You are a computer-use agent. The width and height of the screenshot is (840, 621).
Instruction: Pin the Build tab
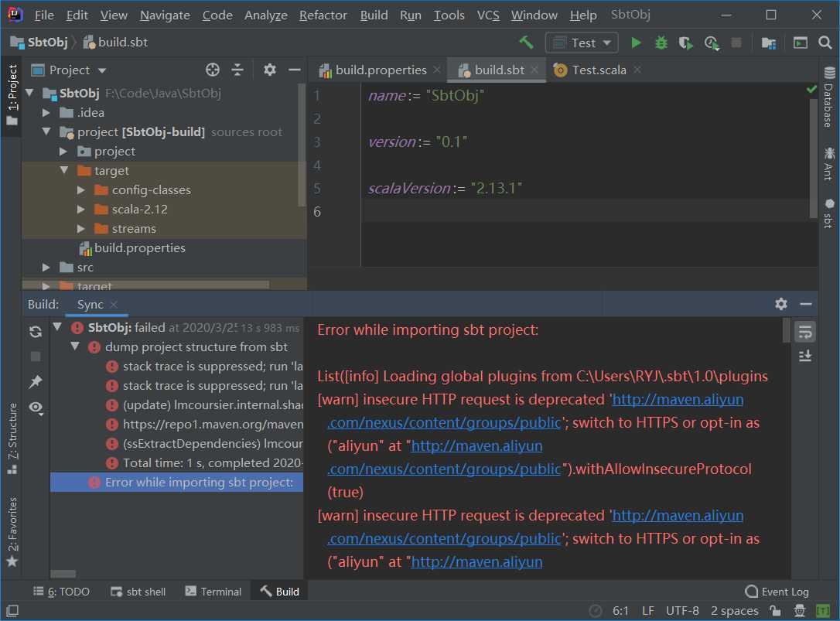(x=36, y=381)
